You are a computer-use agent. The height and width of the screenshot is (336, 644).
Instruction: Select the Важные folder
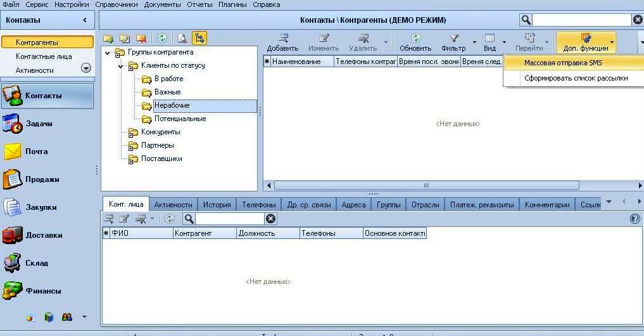click(168, 92)
